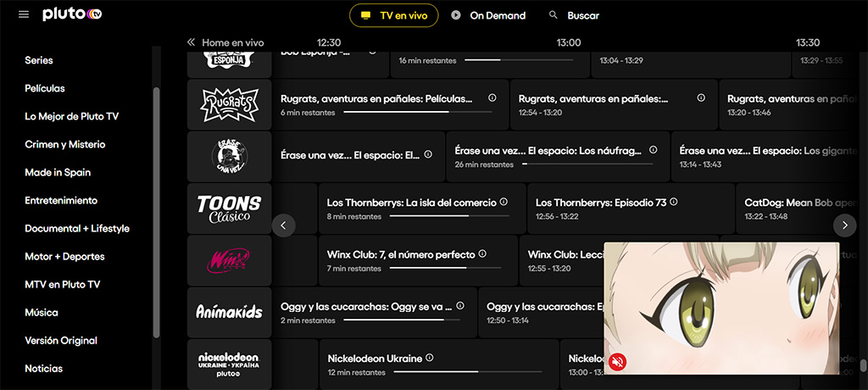868x390 pixels.
Task: Select Documental + Lifestyle category
Action: click(x=77, y=228)
